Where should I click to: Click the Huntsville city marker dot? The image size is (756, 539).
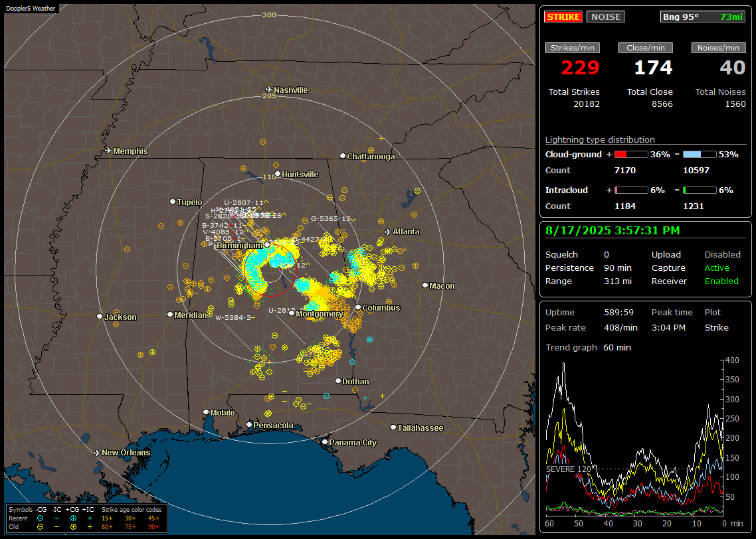pos(278,174)
